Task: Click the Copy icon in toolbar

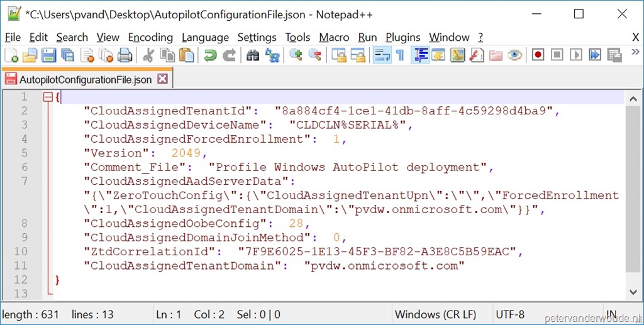Action: [x=167, y=55]
